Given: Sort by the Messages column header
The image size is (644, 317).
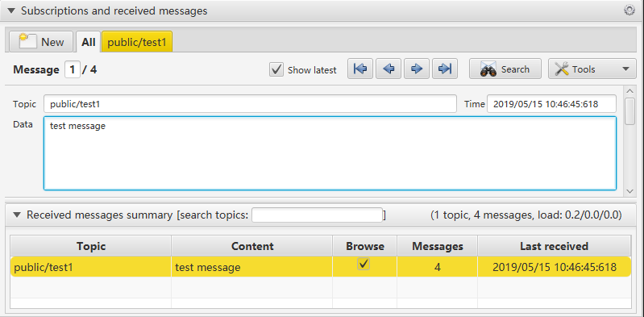Looking at the screenshot, I should tap(438, 246).
